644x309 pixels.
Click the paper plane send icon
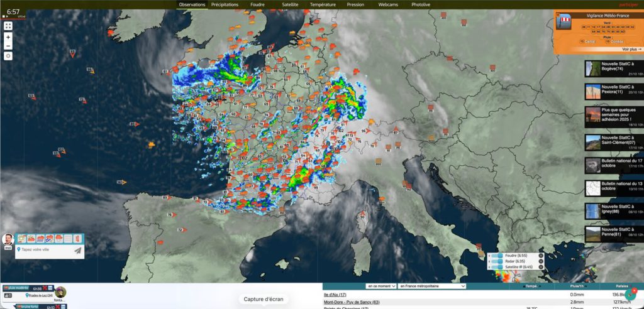tap(77, 250)
